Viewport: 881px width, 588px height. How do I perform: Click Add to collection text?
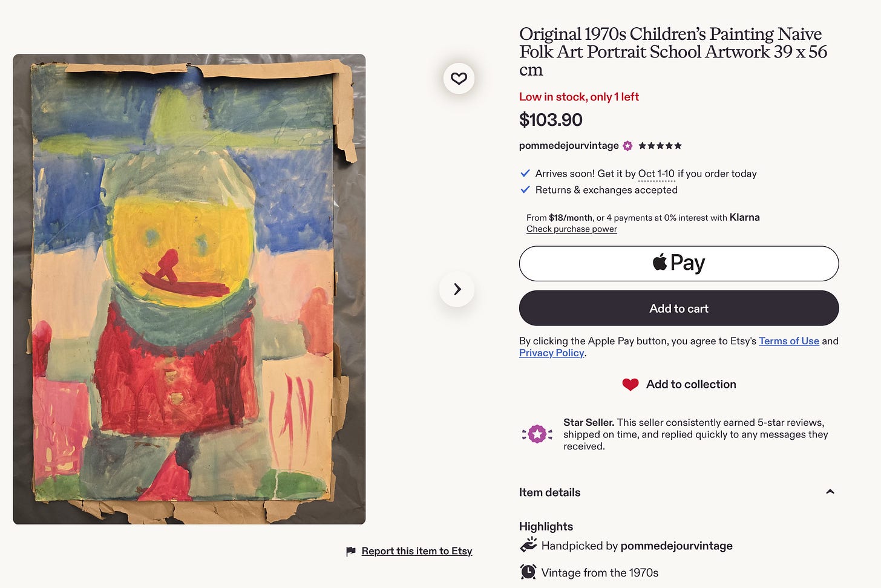pos(691,384)
